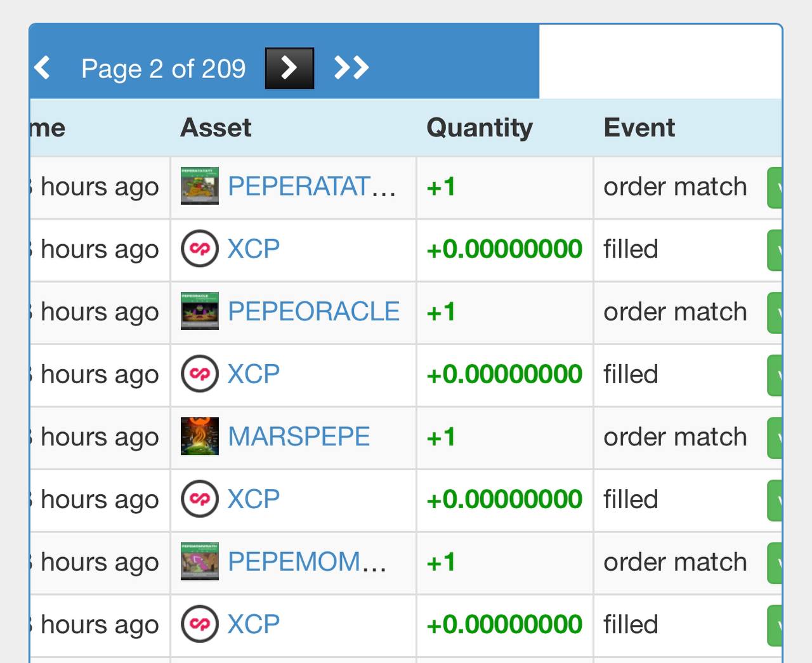Jump to last page double arrow
Image resolution: width=812 pixels, height=663 pixels.
(x=351, y=67)
